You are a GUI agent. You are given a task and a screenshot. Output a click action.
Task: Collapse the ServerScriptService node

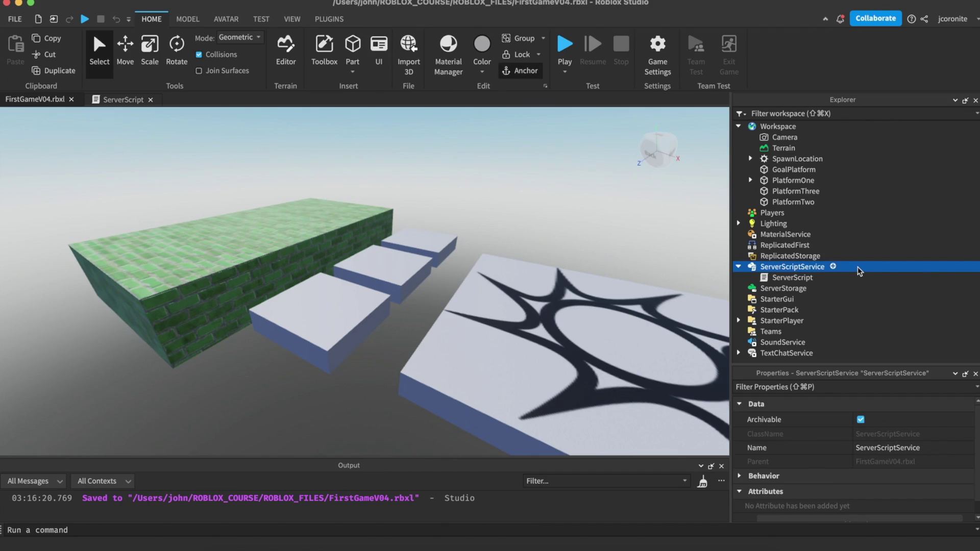739,266
